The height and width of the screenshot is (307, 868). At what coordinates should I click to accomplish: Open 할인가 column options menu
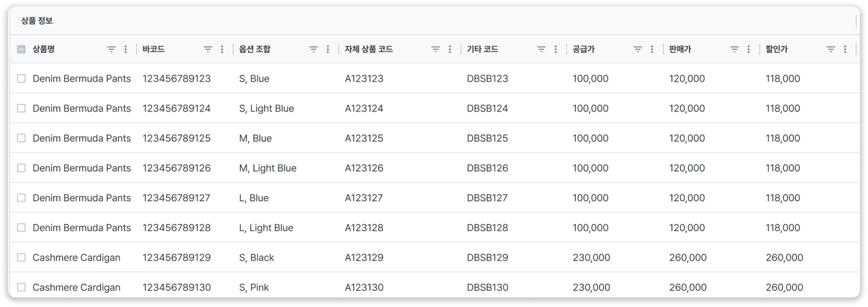point(845,49)
